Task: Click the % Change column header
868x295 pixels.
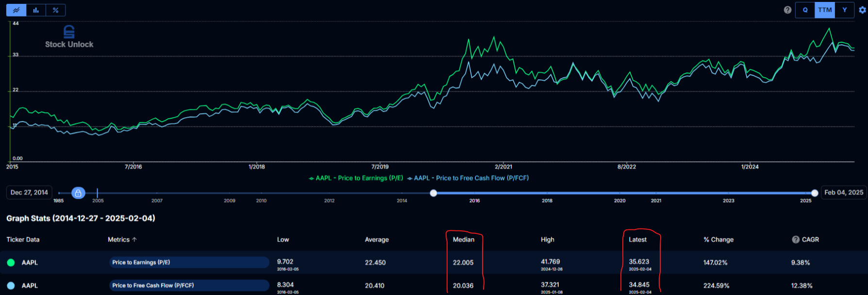Action: tap(718, 240)
